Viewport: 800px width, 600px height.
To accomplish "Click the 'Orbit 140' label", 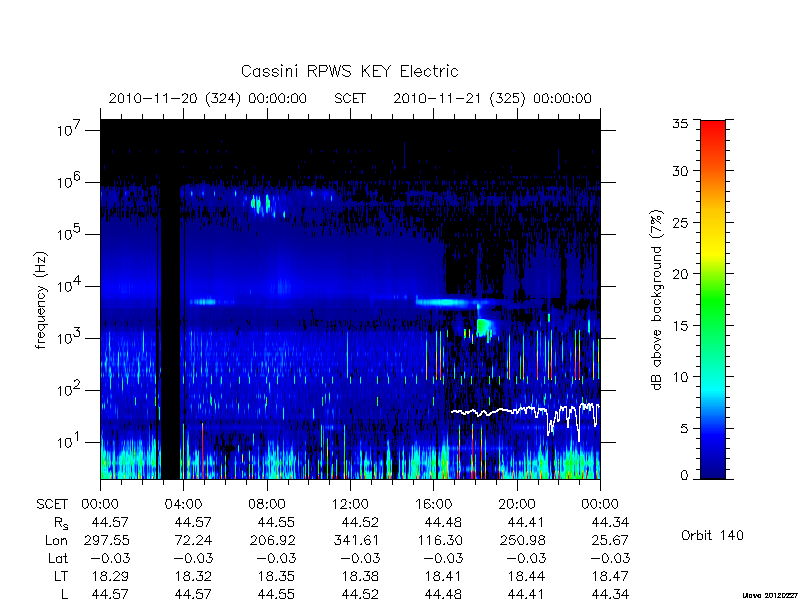I will coord(712,535).
